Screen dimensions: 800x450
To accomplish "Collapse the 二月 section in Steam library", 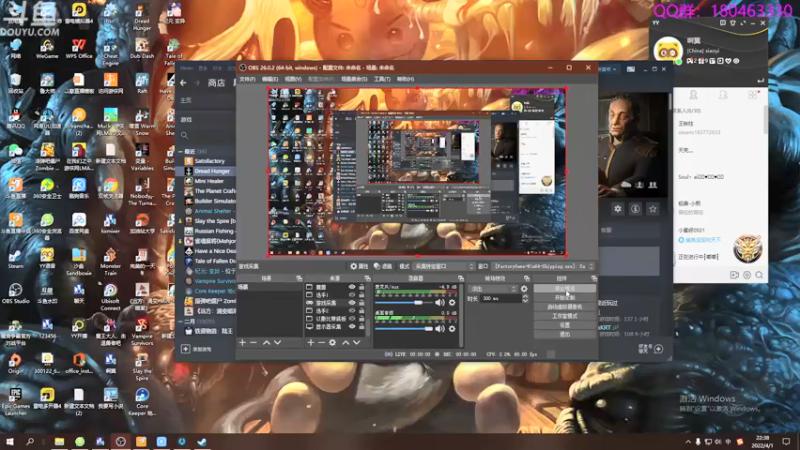I will 181,321.
